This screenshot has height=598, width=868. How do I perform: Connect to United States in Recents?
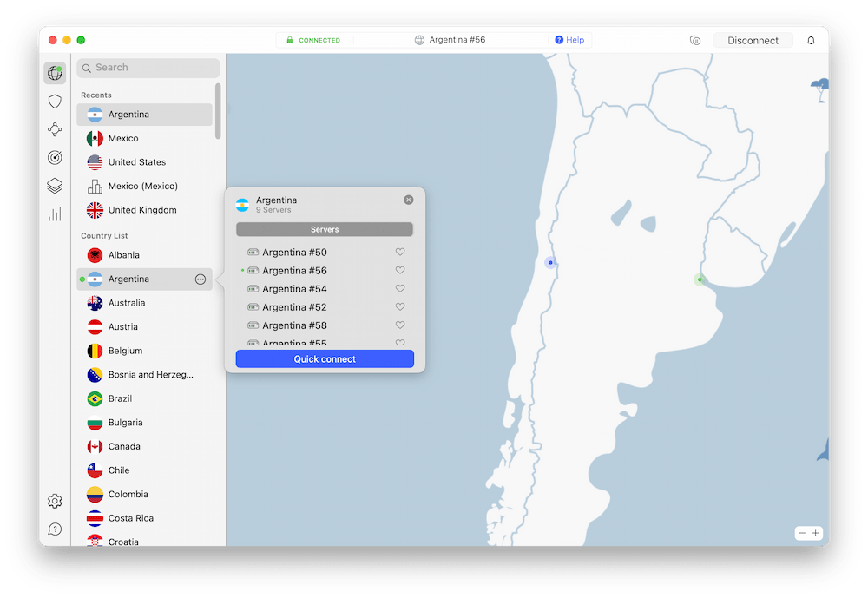click(x=144, y=162)
